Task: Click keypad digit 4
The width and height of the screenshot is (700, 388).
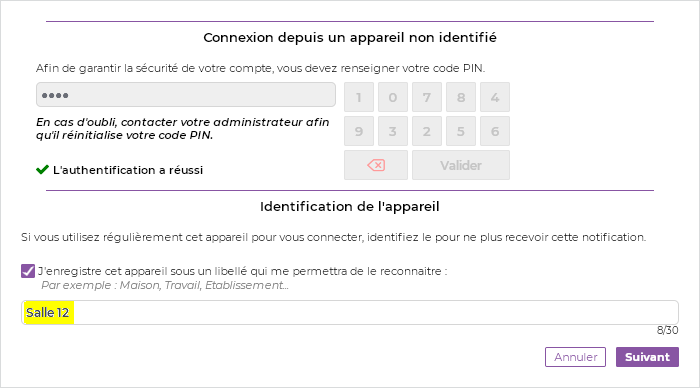Action: coord(495,97)
